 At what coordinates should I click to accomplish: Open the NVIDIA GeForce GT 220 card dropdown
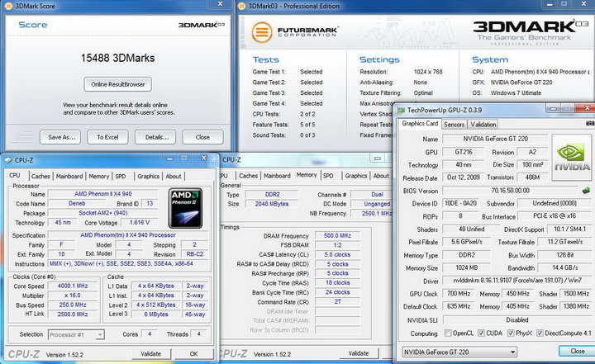[459, 352]
